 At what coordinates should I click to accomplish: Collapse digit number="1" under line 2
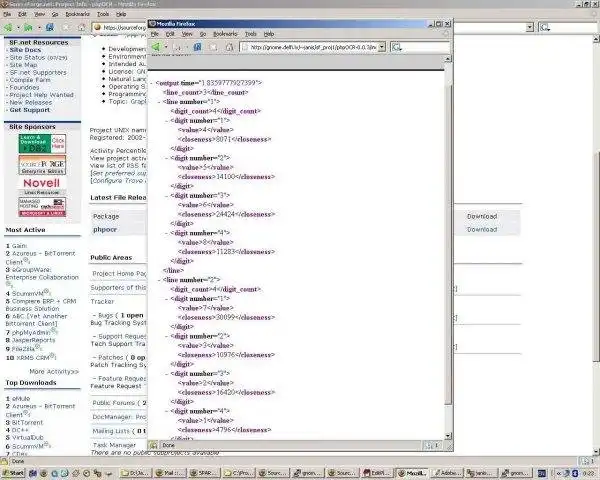click(167, 299)
